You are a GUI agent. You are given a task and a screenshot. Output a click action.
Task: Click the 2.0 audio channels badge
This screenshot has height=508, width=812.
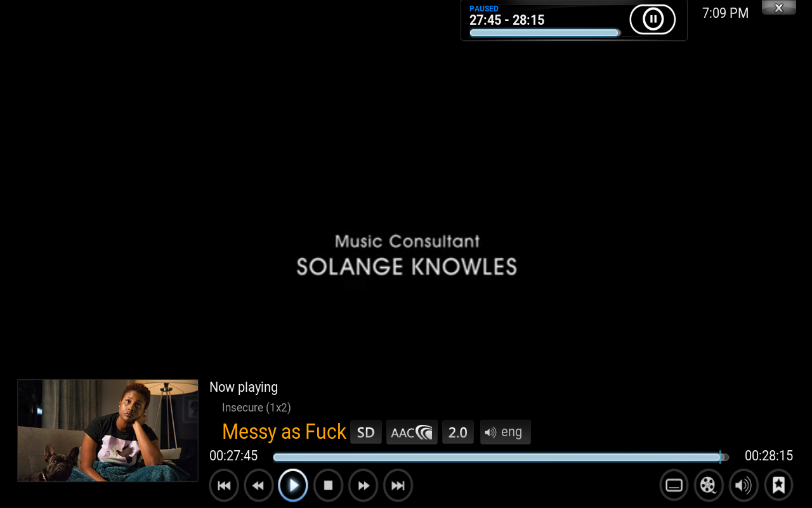click(458, 432)
